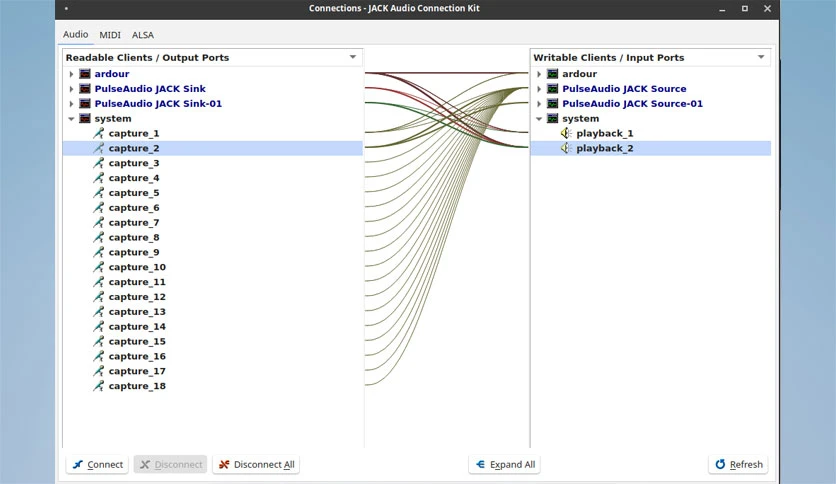836x484 pixels.
Task: Select the capture_12 port
Action: click(137, 297)
